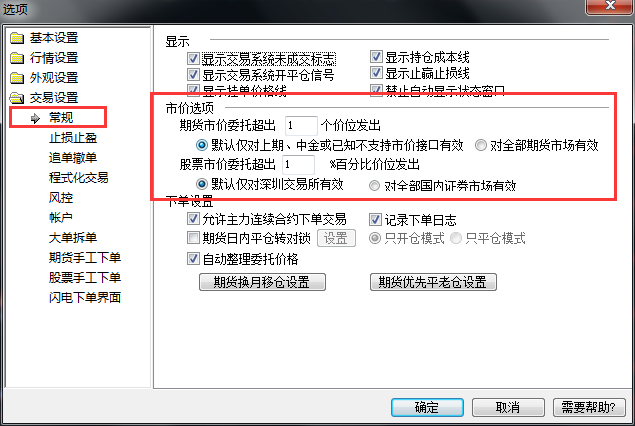Enable 期货日内平仓转对锁 checkbox

[x=193, y=238]
